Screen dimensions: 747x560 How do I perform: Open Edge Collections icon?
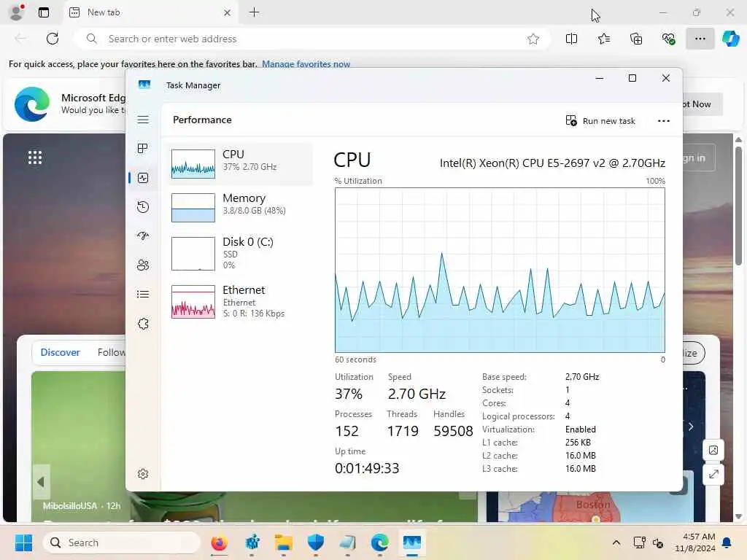636,39
